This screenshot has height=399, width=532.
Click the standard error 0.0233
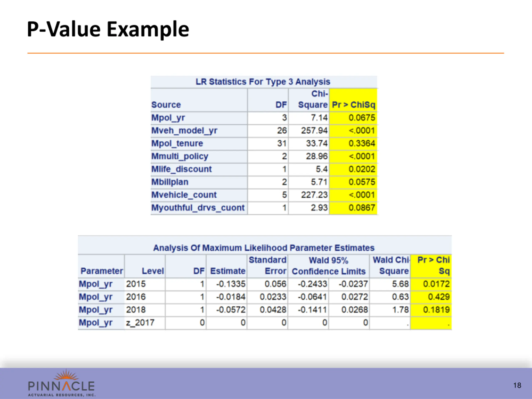click(x=273, y=297)
